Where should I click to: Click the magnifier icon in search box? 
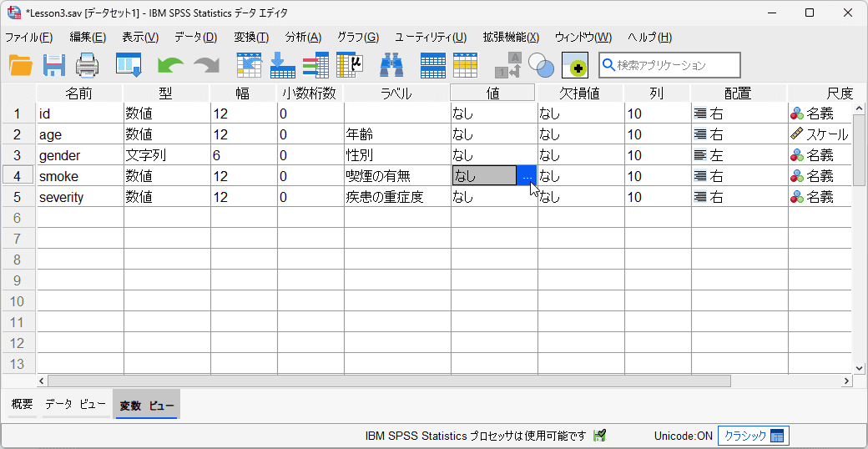coord(608,65)
